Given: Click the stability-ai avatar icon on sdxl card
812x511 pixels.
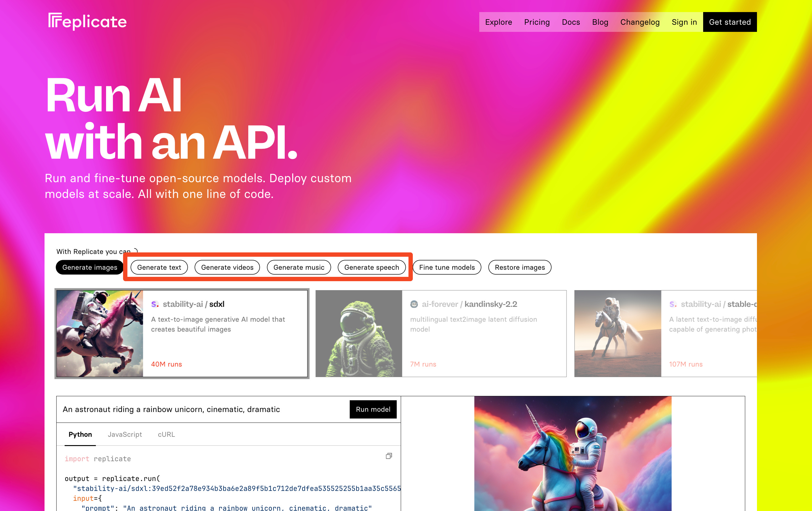Looking at the screenshot, I should [x=155, y=304].
